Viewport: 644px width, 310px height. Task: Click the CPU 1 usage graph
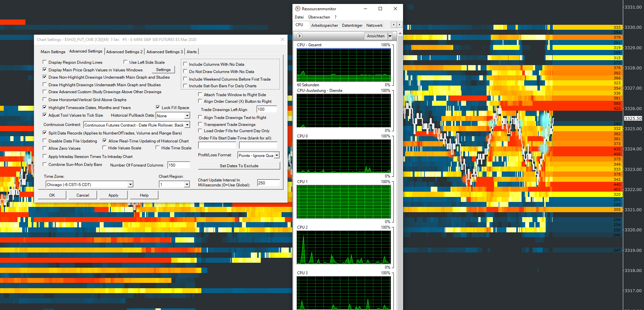pos(344,202)
